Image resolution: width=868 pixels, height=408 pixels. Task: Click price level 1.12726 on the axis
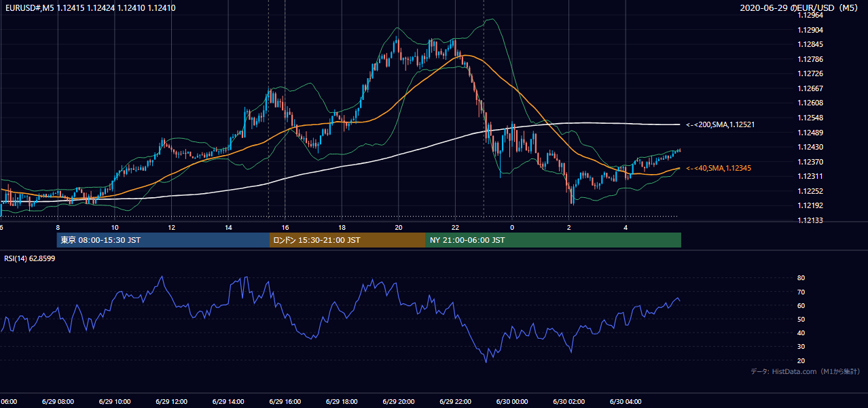pyautogui.click(x=810, y=73)
